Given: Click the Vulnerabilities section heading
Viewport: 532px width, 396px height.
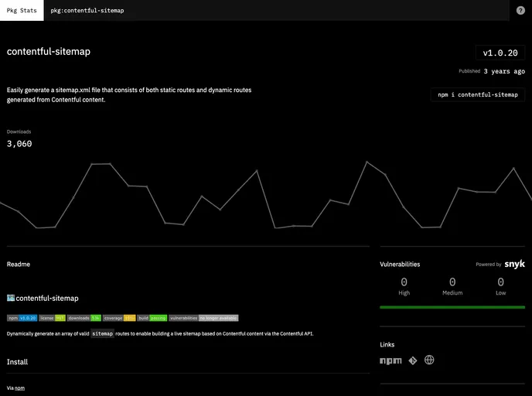Looking at the screenshot, I should (400, 265).
